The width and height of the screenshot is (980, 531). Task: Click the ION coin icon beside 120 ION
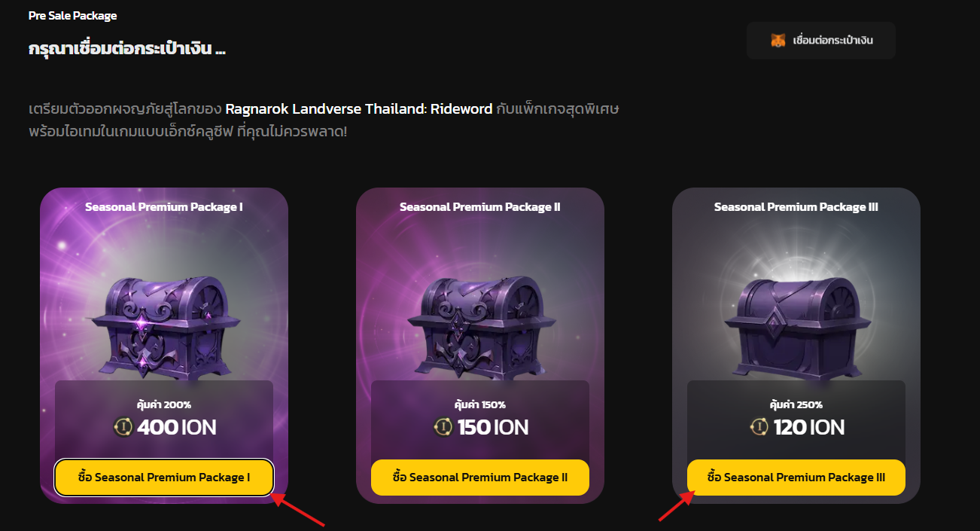point(759,428)
